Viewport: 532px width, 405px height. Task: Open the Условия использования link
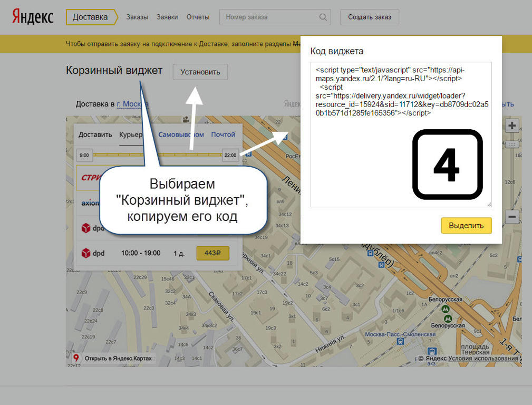pos(483,359)
